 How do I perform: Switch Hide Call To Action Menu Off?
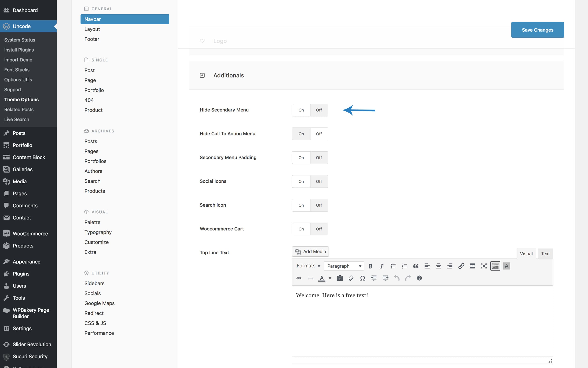pyautogui.click(x=319, y=134)
